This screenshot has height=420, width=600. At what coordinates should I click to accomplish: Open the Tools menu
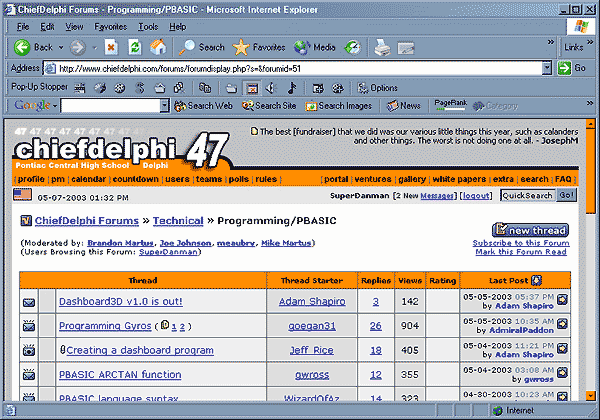pyautogui.click(x=148, y=27)
